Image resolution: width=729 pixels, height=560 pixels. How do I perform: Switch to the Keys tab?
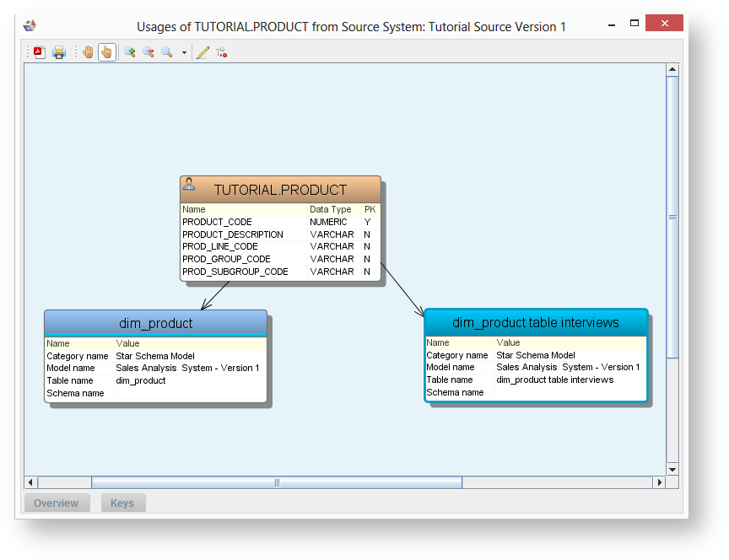[x=122, y=503]
